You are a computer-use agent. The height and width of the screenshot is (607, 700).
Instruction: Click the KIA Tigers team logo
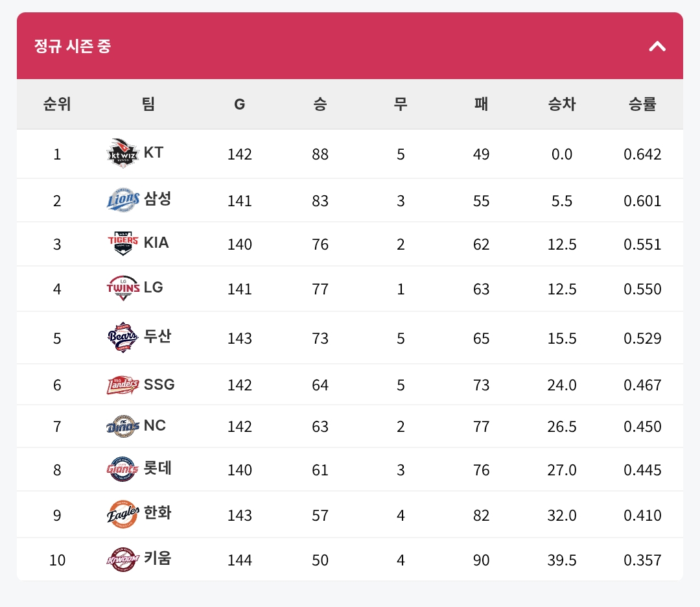pos(122,243)
